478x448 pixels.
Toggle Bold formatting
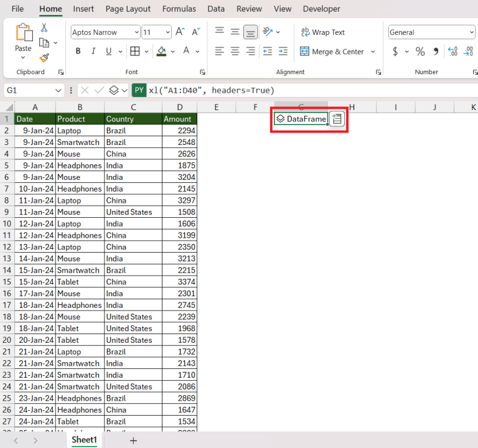pyautogui.click(x=78, y=52)
